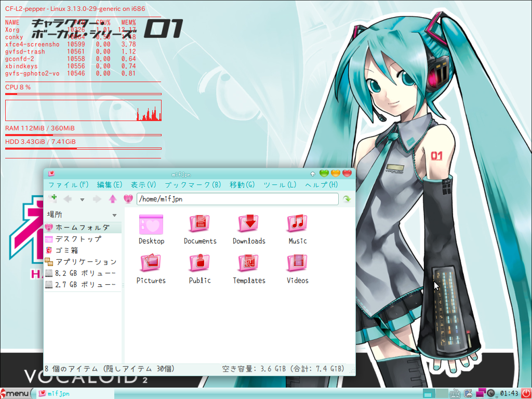Open the 編集(E) menu
Viewport: 532px width, 399px height.
click(109, 184)
